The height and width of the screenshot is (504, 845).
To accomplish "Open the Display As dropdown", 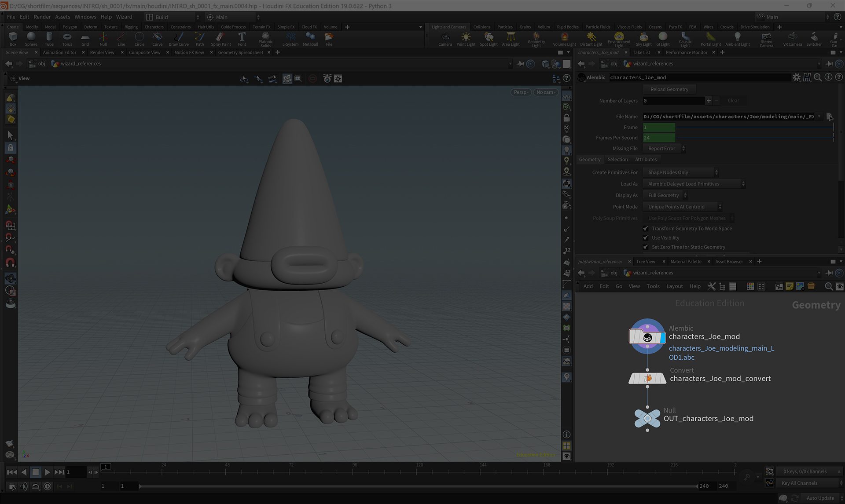I will point(665,195).
